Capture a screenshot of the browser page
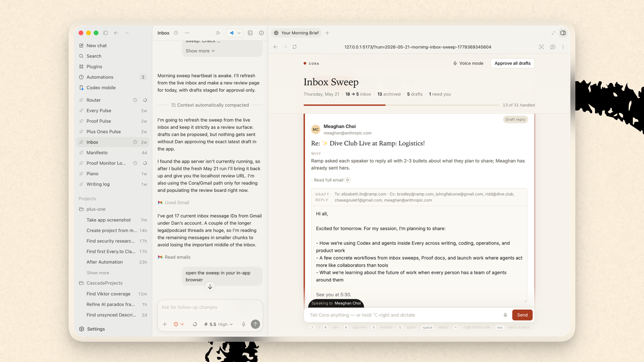Screen dimensions: 644x362 tap(541, 47)
